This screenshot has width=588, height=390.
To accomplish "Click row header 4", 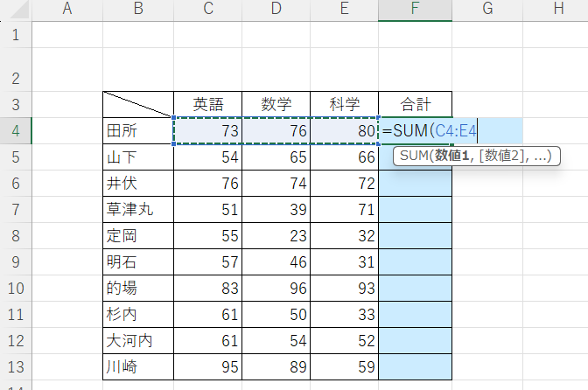I will point(15,131).
